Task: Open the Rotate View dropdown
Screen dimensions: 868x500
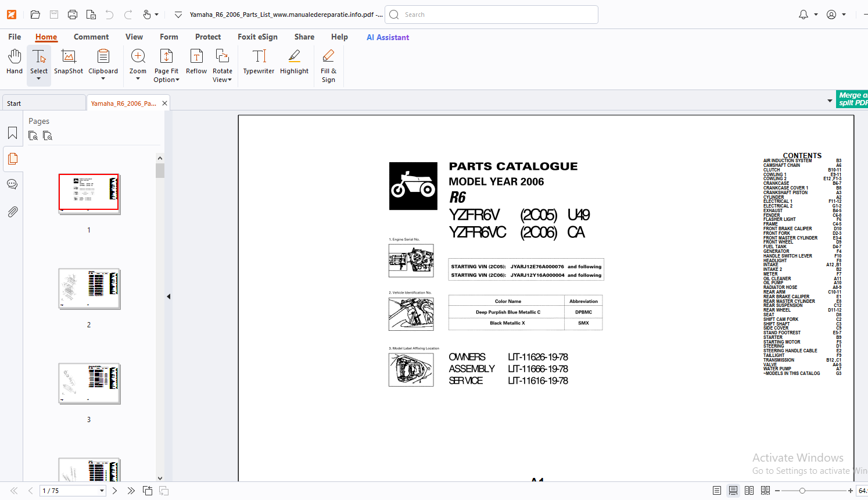Action: pos(222,66)
